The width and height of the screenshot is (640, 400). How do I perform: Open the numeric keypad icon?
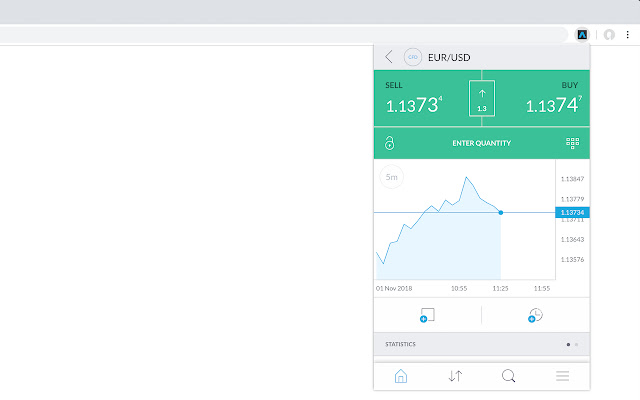point(572,143)
